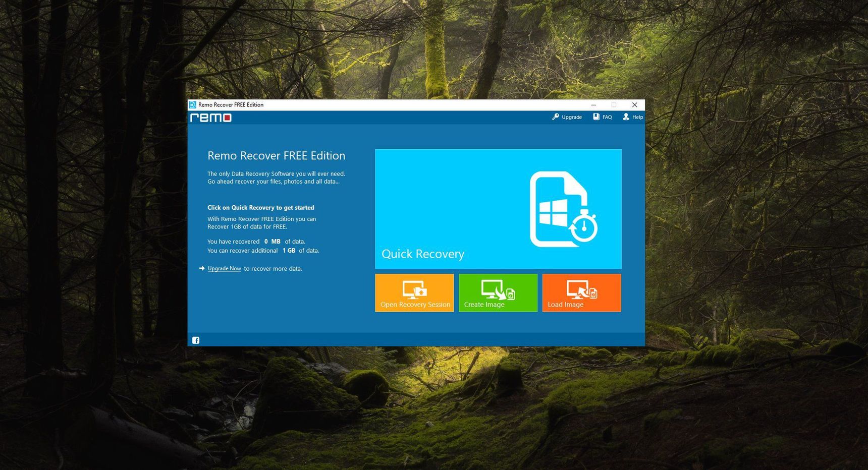Click the 'Remo Recover FREE Edition' heading
Screen dimensions: 868x470
pos(277,156)
